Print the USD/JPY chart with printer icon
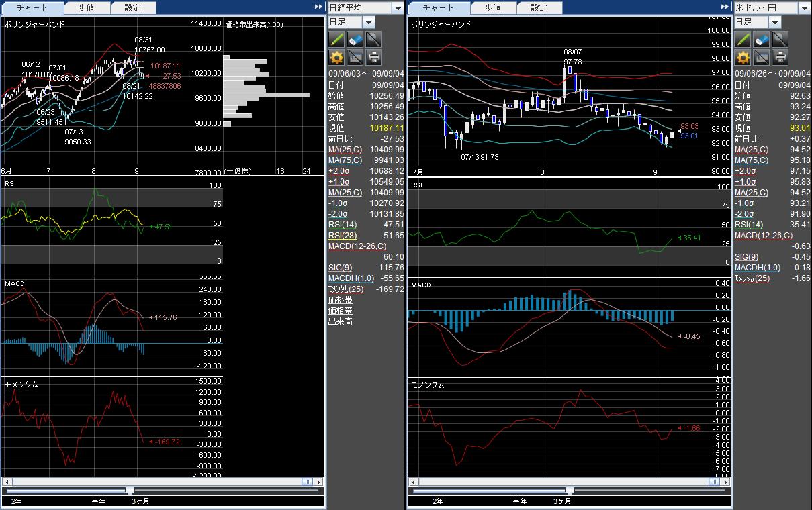This screenshot has width=812, height=510. point(780,57)
